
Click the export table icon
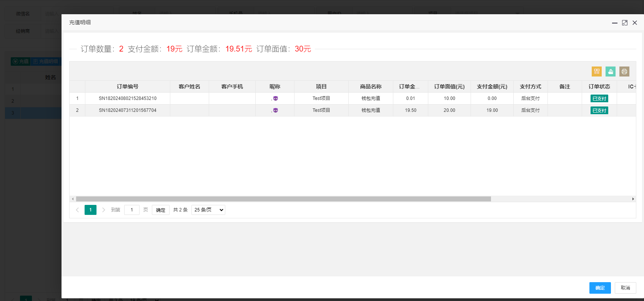[611, 72]
